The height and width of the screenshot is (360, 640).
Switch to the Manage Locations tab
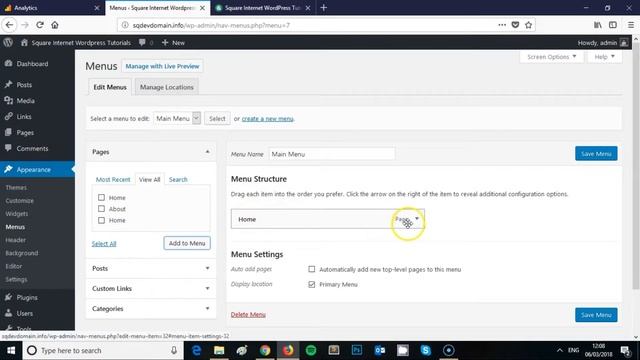tap(167, 87)
